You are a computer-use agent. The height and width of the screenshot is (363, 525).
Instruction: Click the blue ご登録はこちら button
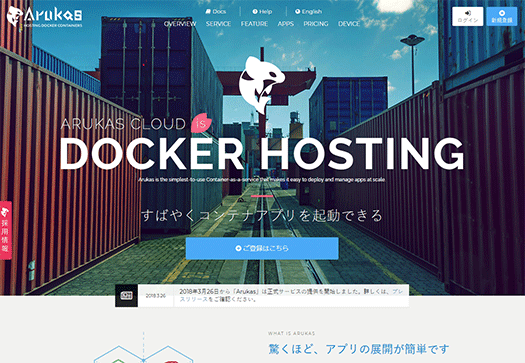262,248
